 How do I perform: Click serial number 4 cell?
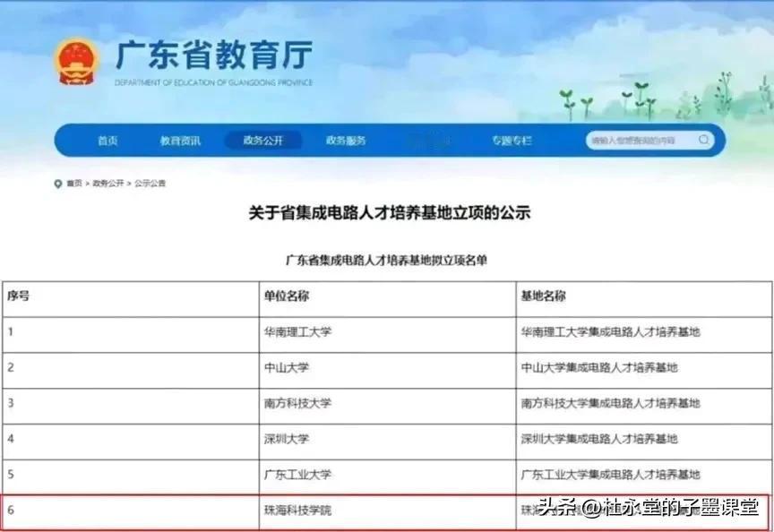(131, 442)
